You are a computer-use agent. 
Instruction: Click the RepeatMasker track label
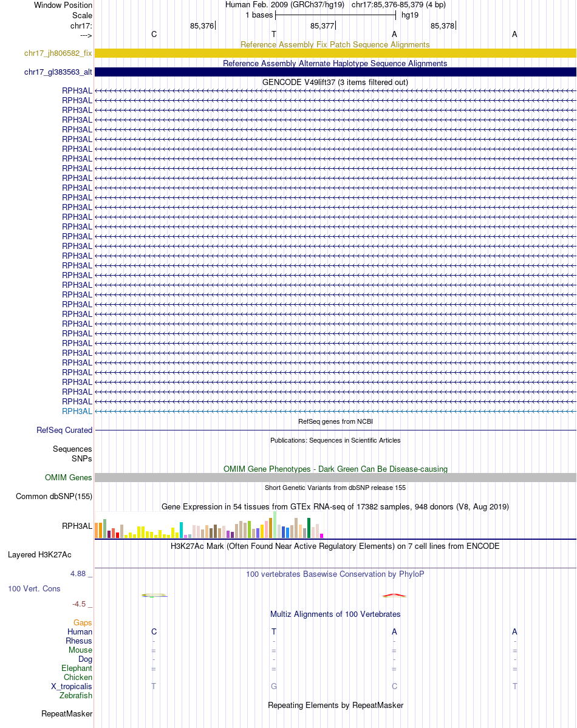[x=67, y=714]
